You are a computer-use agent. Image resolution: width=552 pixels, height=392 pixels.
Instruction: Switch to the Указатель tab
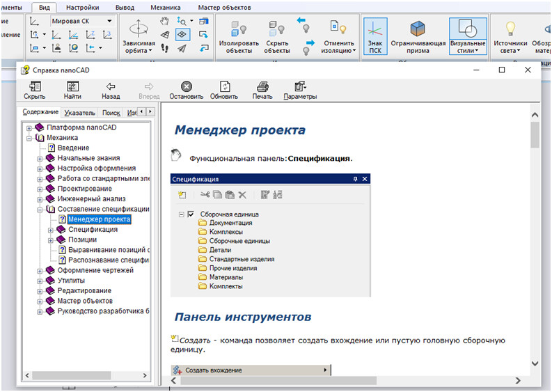(x=79, y=112)
